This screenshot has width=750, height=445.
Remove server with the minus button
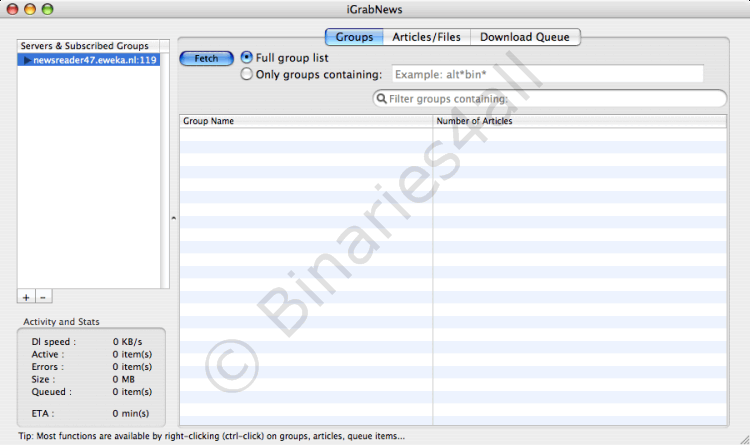click(x=43, y=297)
